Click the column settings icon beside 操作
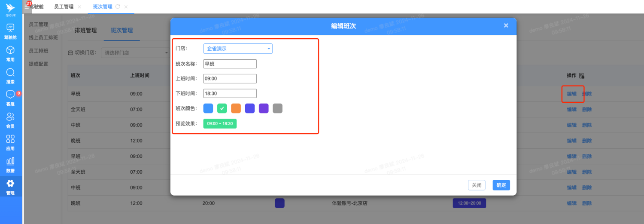 click(x=582, y=76)
